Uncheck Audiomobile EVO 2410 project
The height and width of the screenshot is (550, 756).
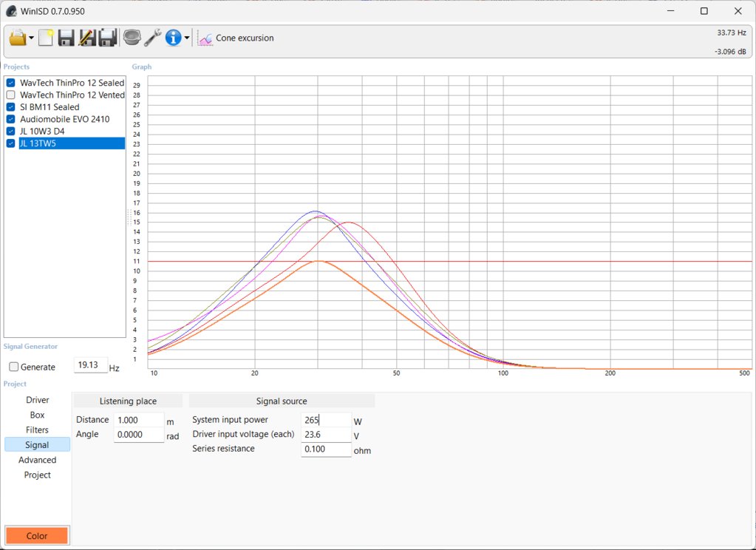(x=10, y=119)
